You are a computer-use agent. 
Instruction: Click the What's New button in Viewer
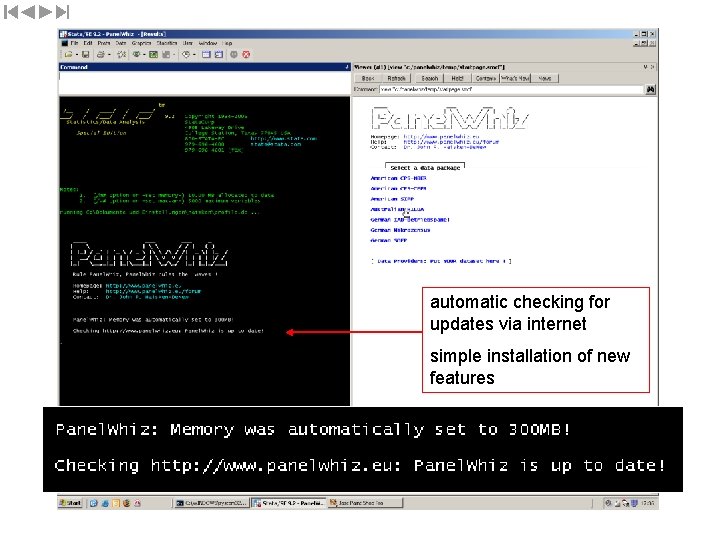click(515, 79)
